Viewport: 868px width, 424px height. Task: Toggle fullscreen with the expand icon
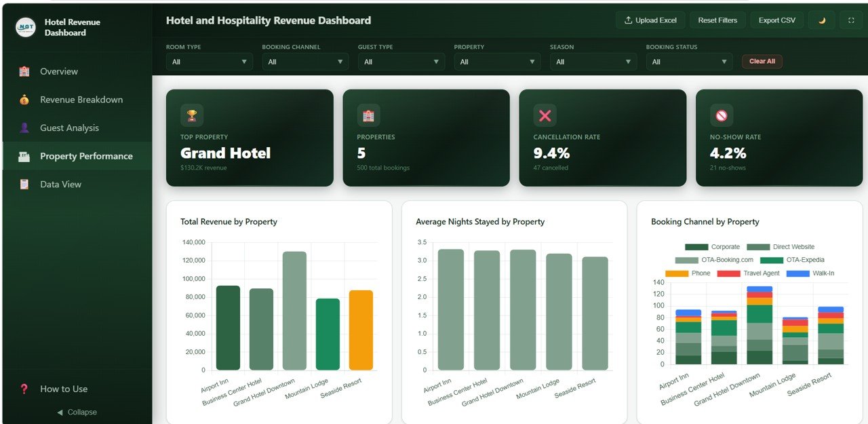[850, 20]
